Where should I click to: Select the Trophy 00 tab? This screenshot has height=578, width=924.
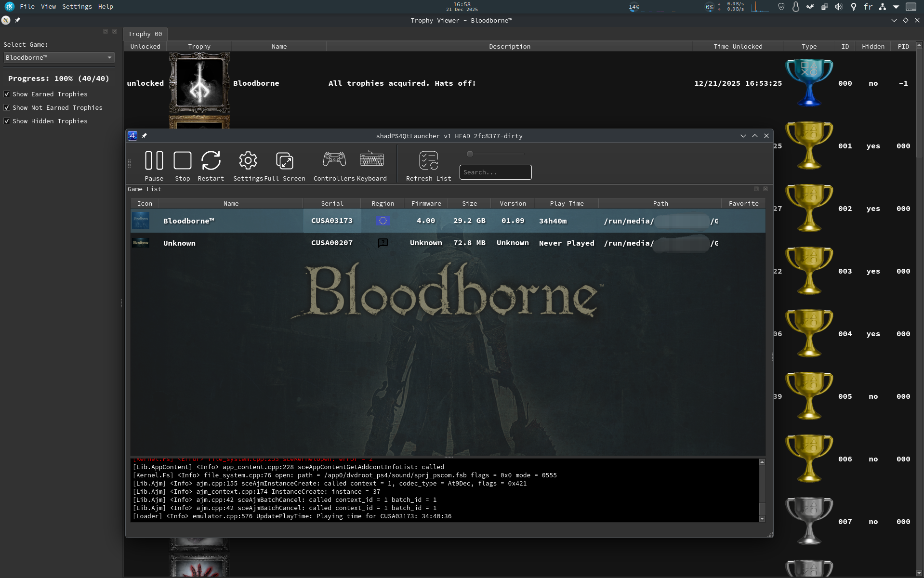click(x=145, y=34)
